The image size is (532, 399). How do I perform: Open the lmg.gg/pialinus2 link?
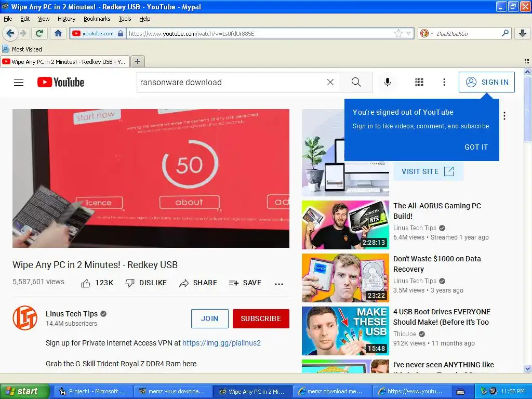point(221,343)
